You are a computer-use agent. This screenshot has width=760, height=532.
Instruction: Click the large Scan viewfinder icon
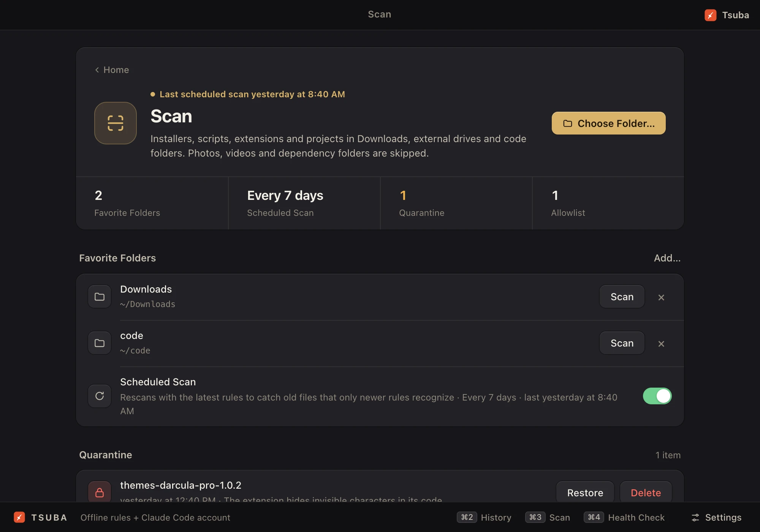(x=116, y=123)
